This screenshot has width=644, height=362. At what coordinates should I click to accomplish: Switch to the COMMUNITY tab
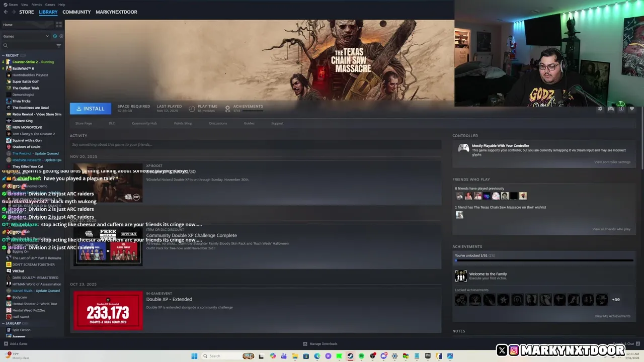76,12
